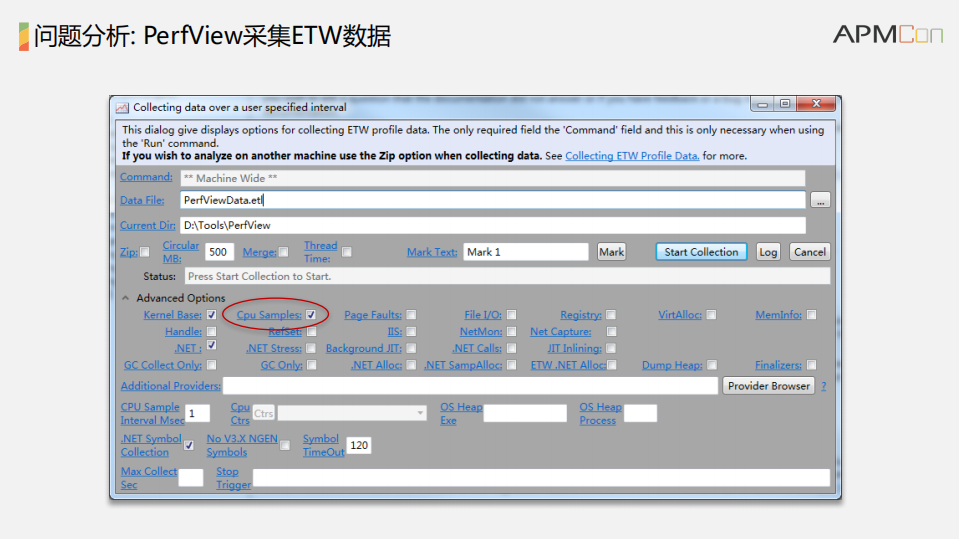Enable the RefSet checkbox
959x539 pixels.
311,332
